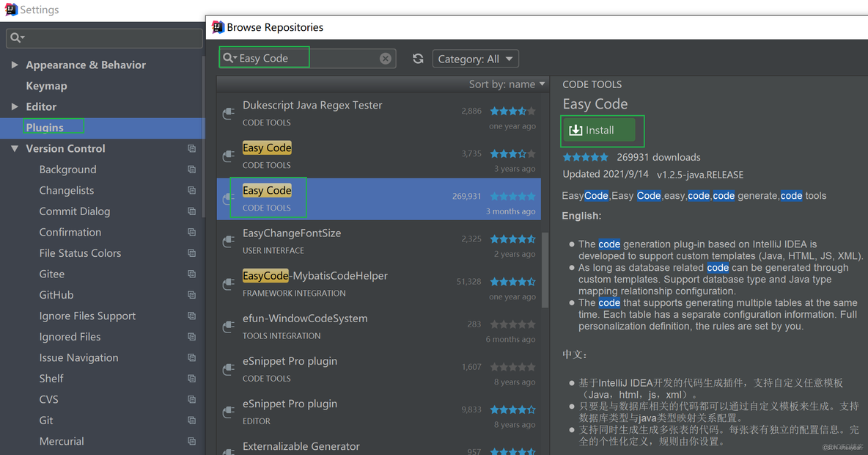Click the copy icon next to Version Control
Image resolution: width=868 pixels, height=455 pixels.
tap(191, 148)
